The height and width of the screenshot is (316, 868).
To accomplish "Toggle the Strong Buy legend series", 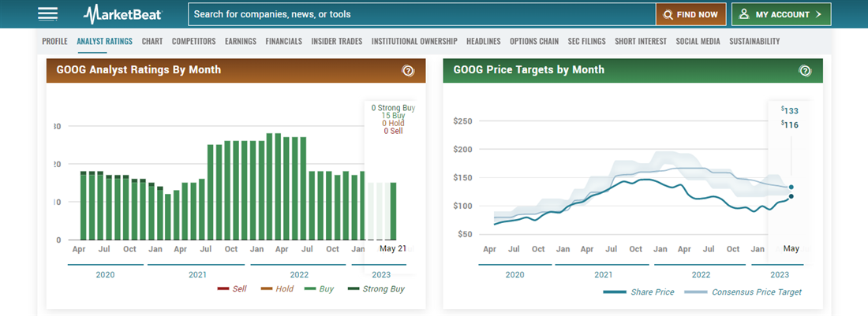I will coord(376,289).
